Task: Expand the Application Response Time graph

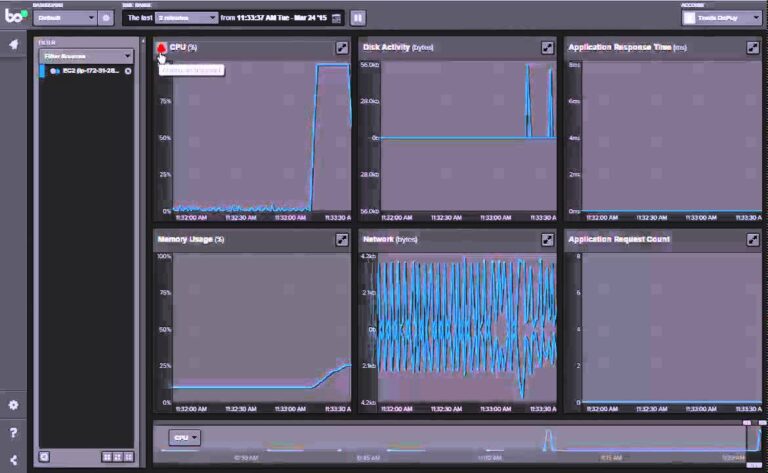Action: [752, 48]
